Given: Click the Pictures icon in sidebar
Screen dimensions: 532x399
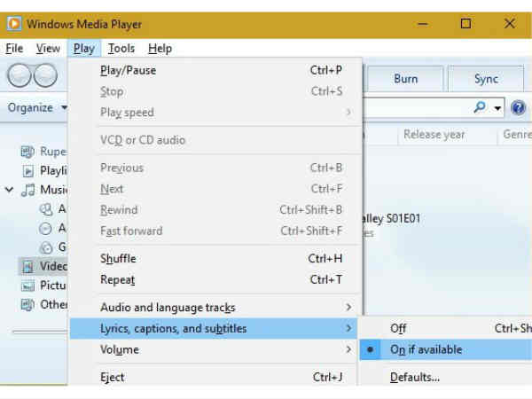Looking at the screenshot, I should (x=27, y=286).
